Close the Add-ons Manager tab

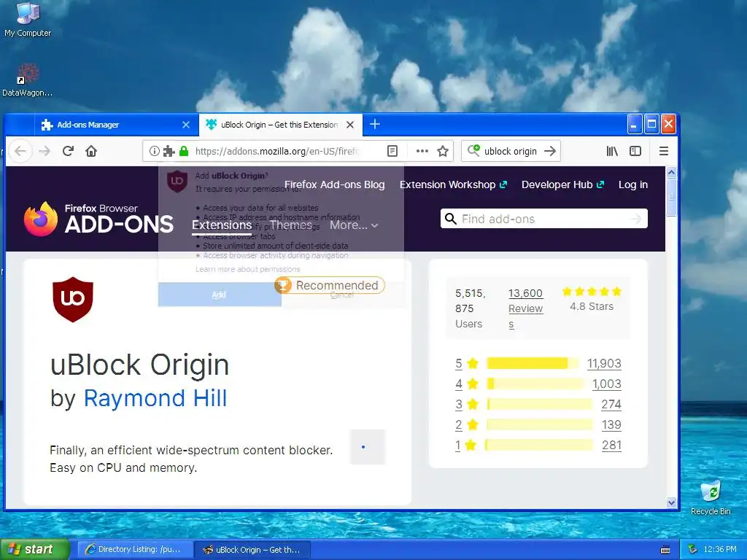click(186, 125)
